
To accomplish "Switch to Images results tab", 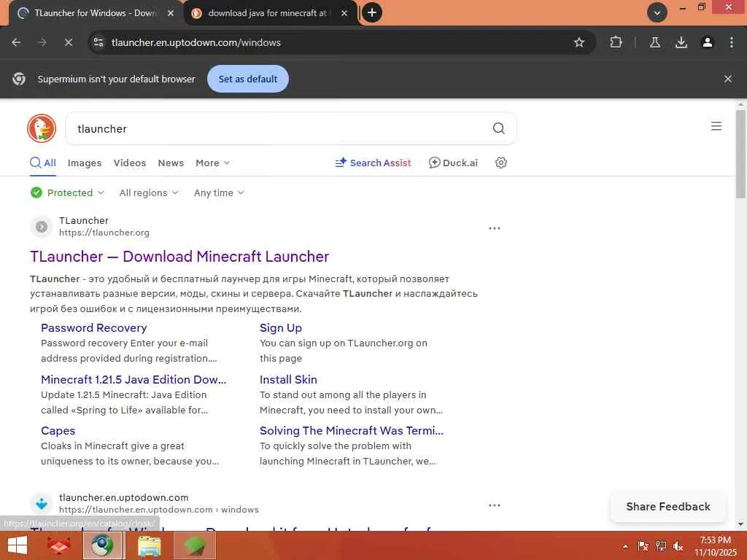I will pyautogui.click(x=85, y=163).
